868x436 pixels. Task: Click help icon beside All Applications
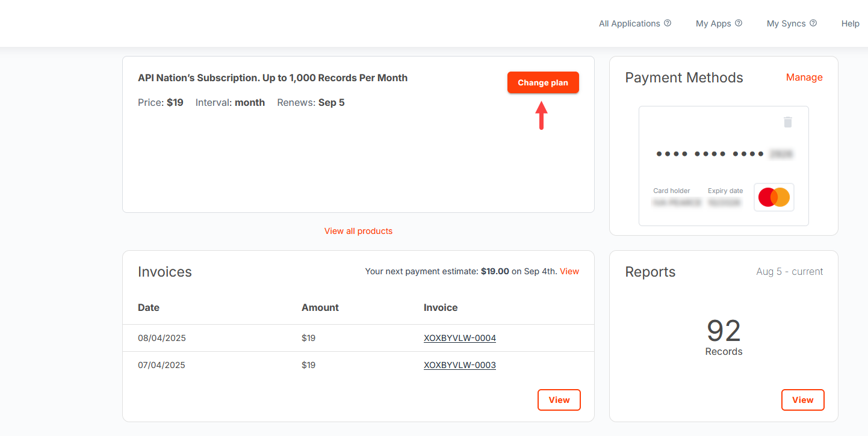click(x=668, y=23)
